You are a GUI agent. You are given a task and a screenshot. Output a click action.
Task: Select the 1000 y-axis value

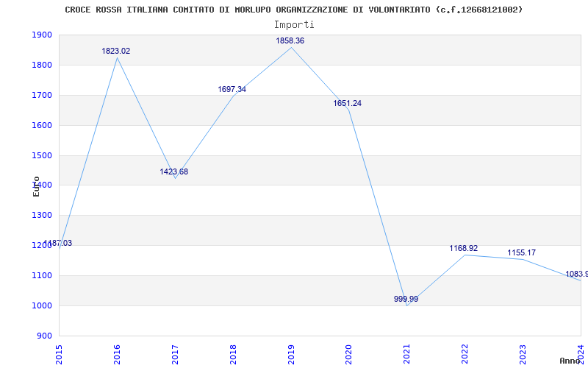[x=42, y=305]
